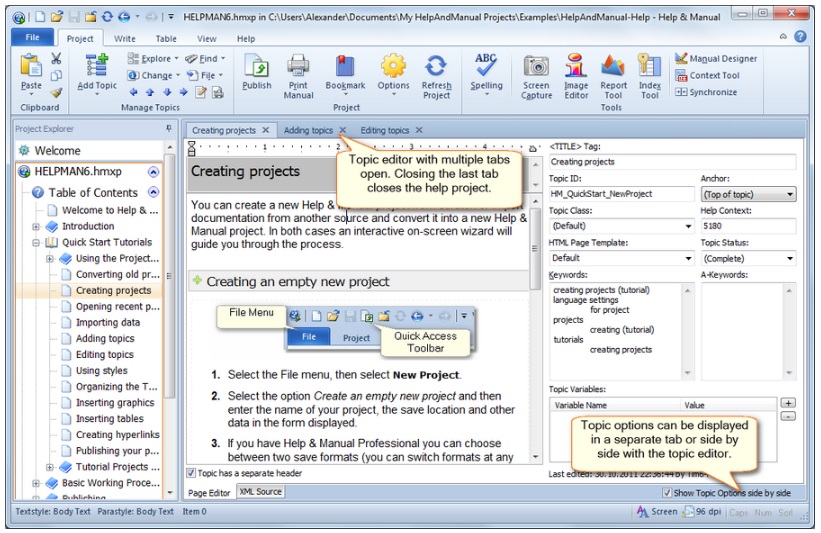Click the Bookmark icon
Viewport: 821px width, 533px height.
coord(345,66)
